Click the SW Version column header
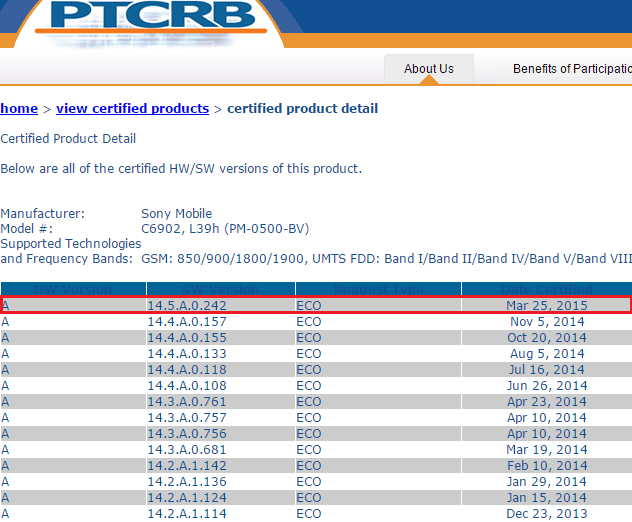The image size is (632, 522). click(221, 289)
